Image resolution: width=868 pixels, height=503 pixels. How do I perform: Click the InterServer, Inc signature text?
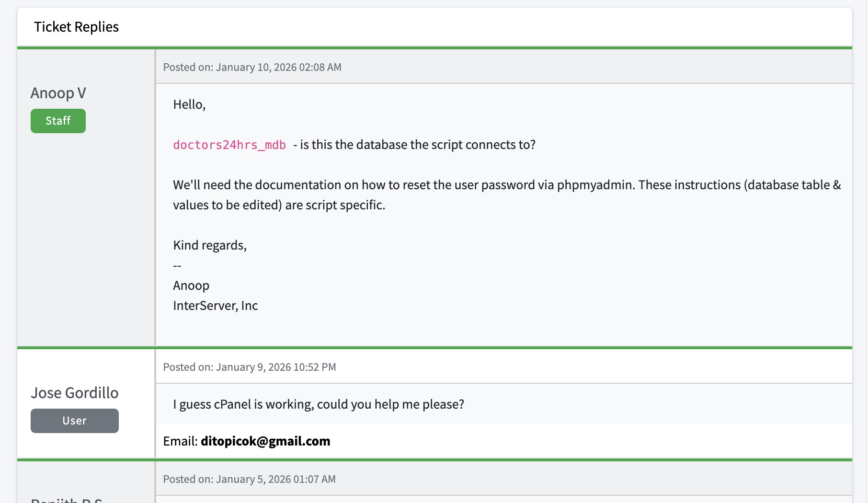pos(216,306)
